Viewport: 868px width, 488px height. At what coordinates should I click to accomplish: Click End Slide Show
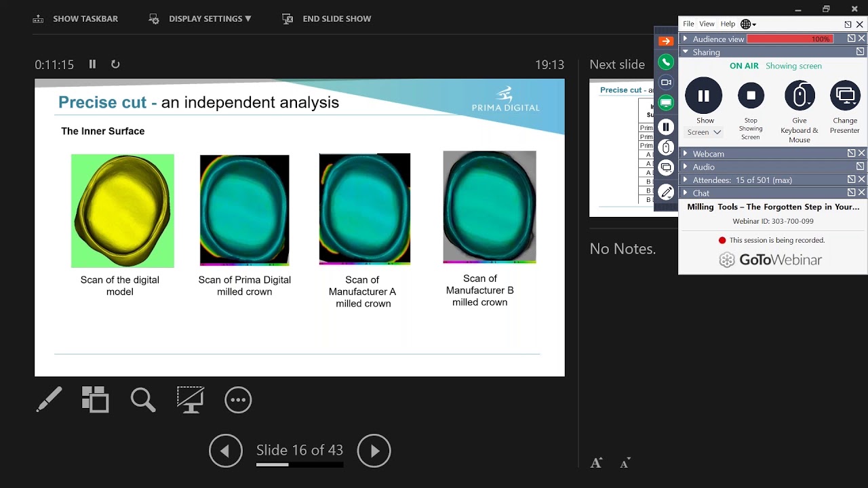[327, 19]
